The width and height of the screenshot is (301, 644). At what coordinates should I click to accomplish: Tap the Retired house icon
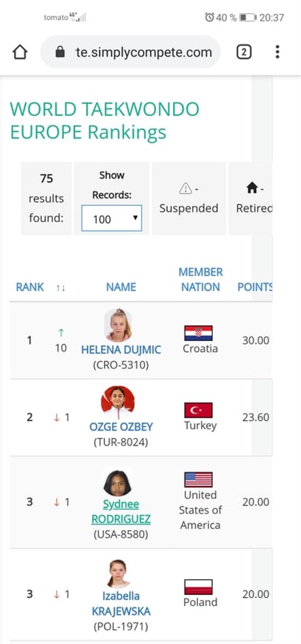pos(252,189)
